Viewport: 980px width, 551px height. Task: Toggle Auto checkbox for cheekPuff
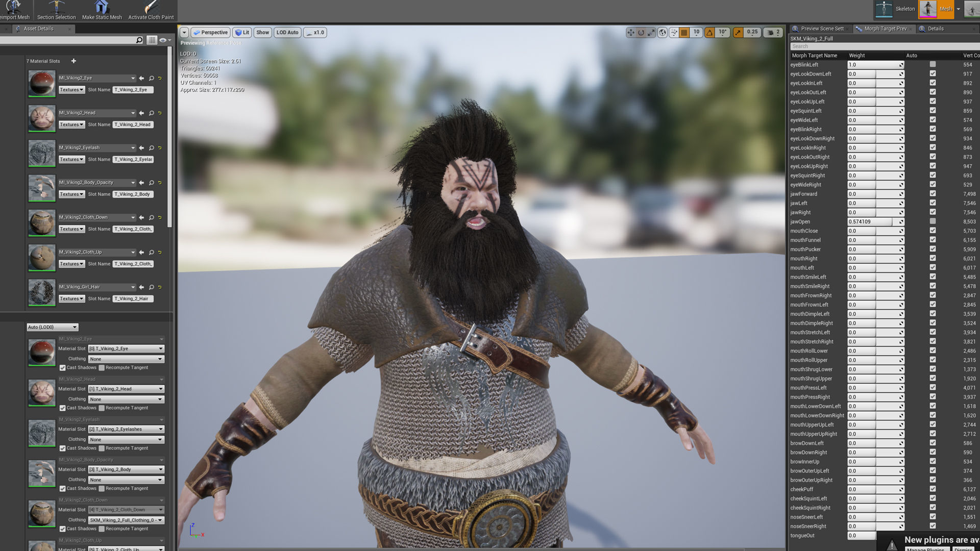point(933,489)
